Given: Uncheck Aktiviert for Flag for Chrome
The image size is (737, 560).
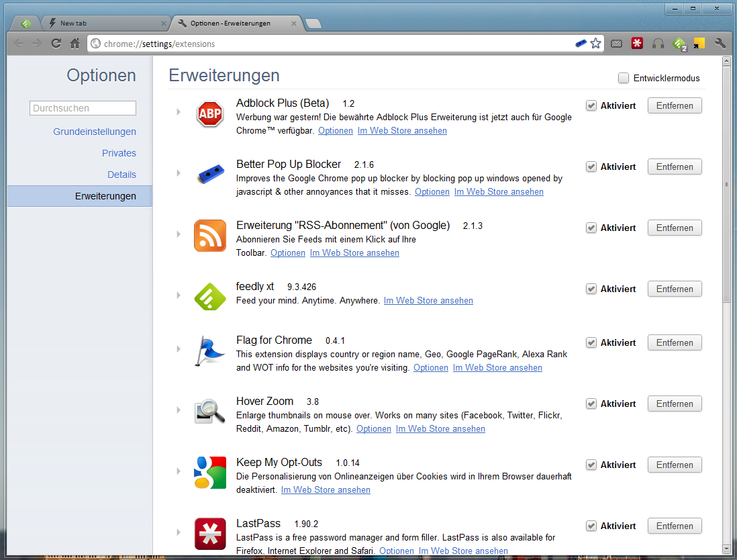Looking at the screenshot, I should point(591,342).
